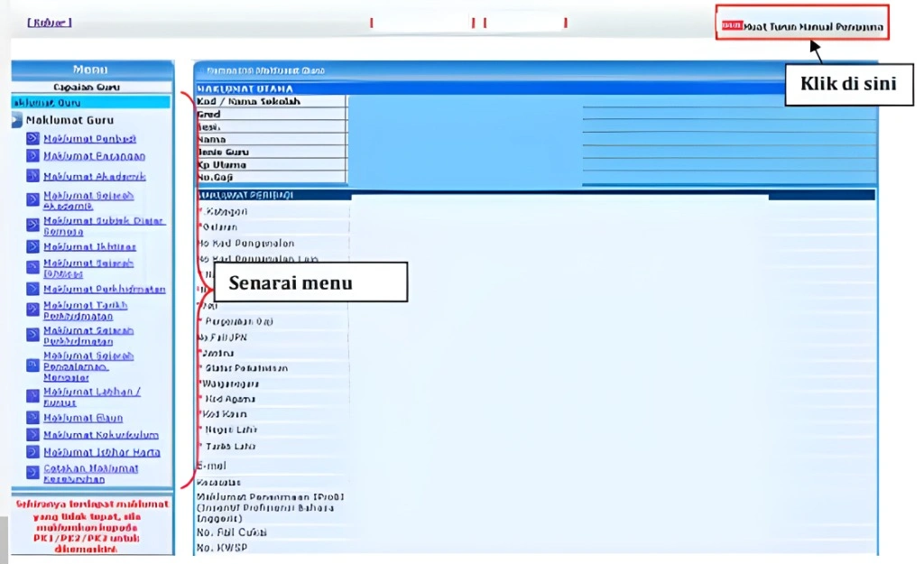The image size is (924, 564).
Task: Click the arrow icon beside Maklumat Peribadi
Action: click(33, 139)
